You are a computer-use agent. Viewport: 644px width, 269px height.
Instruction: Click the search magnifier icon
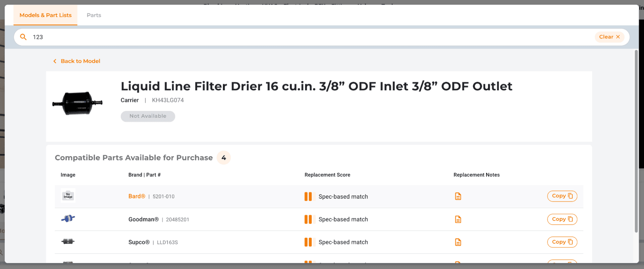coord(23,37)
